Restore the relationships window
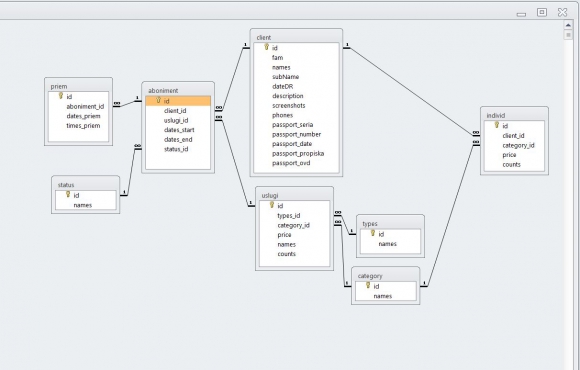Image resolution: width=580 pixels, height=370 pixels. (x=542, y=13)
